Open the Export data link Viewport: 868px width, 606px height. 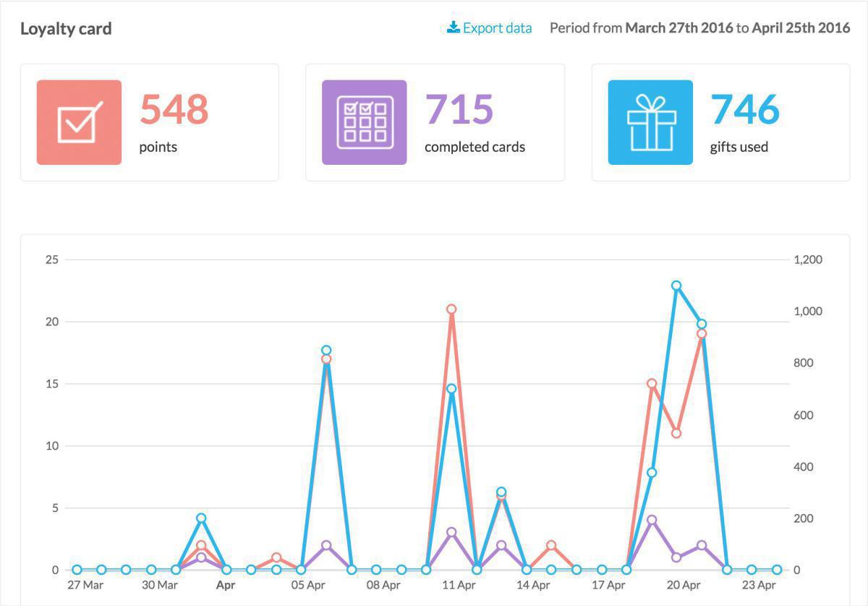click(497, 28)
